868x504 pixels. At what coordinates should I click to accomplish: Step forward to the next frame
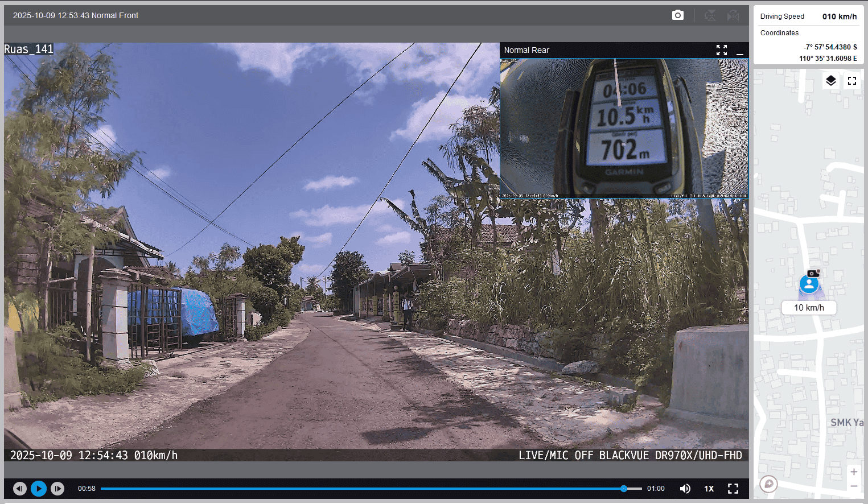[57, 489]
